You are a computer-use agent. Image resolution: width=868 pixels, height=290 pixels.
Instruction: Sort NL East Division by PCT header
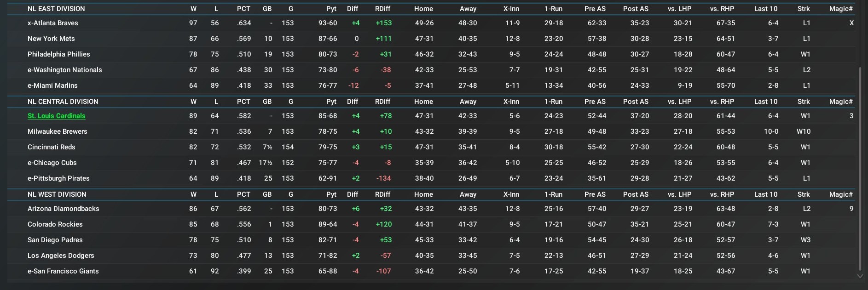(x=243, y=9)
